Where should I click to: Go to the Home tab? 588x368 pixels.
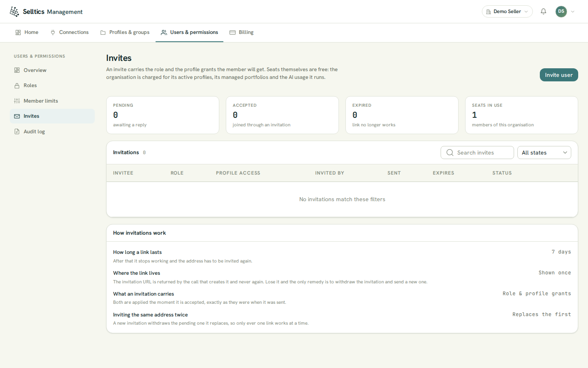pyautogui.click(x=27, y=32)
